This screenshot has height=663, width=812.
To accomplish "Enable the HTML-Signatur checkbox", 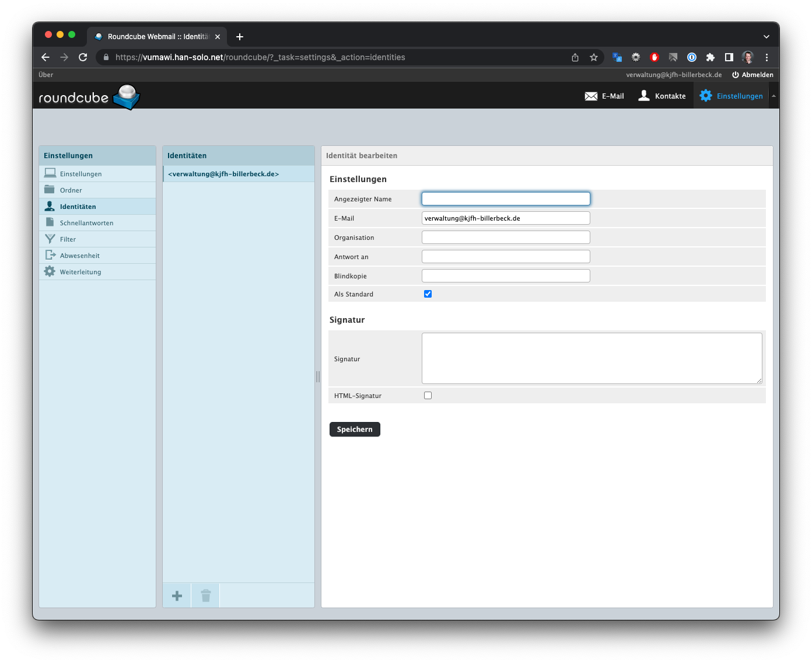I will point(428,396).
